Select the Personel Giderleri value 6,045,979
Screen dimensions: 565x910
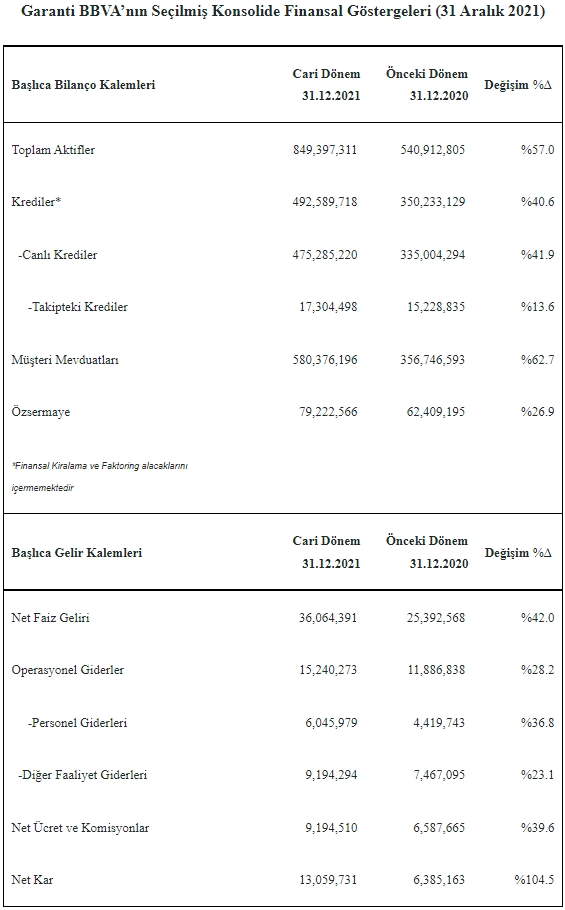click(331, 723)
